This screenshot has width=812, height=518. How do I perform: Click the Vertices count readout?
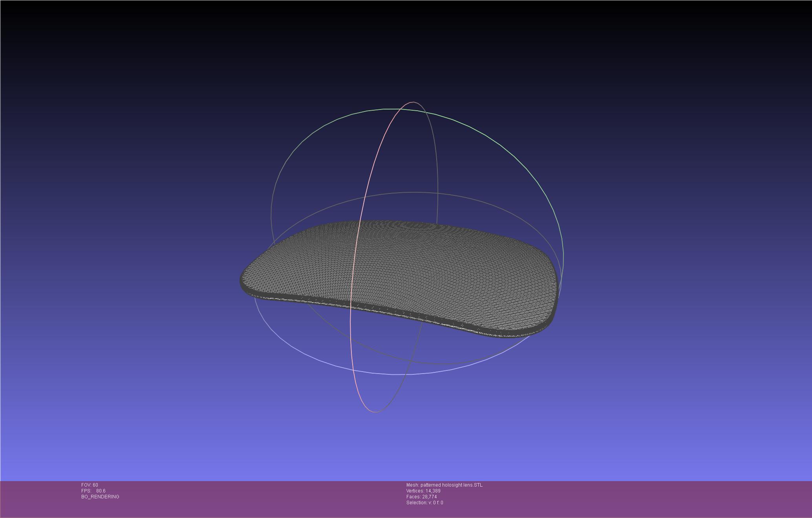click(423, 491)
